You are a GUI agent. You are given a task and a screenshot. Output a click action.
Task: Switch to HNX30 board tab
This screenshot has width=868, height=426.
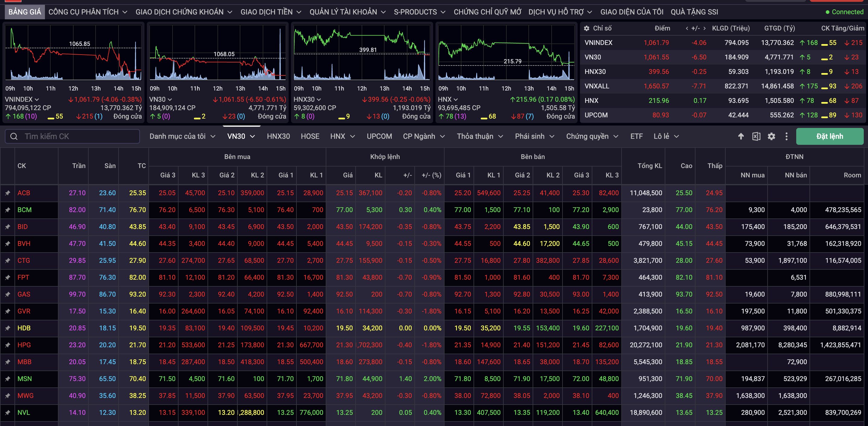278,136
